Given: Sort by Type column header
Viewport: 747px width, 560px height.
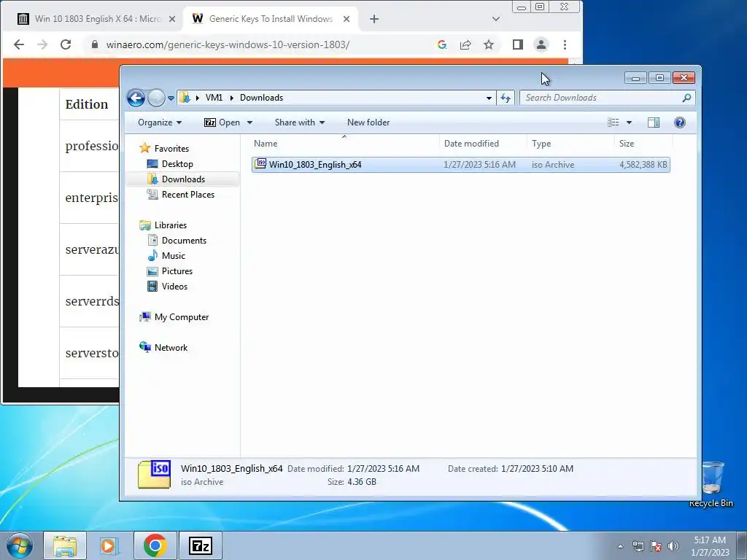Looking at the screenshot, I should pos(570,144).
